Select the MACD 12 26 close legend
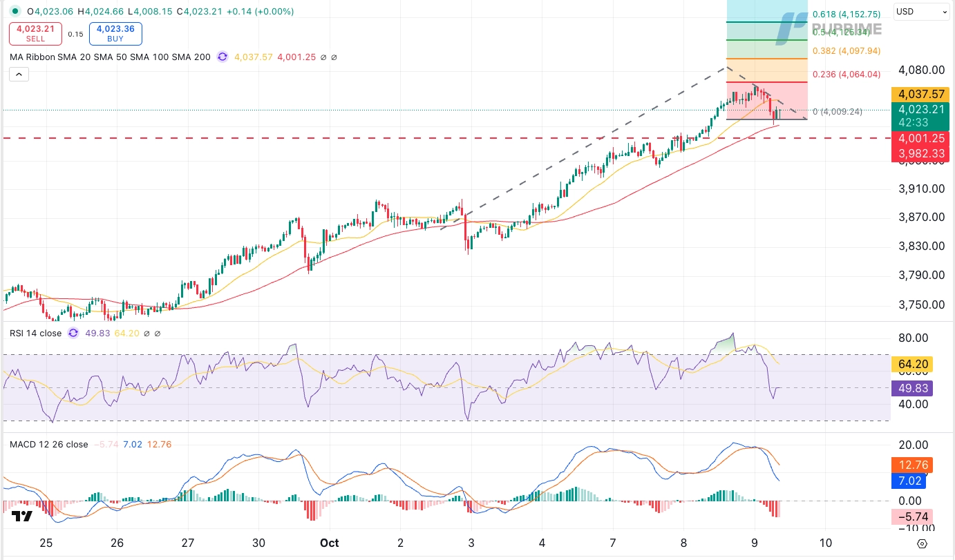This screenshot has width=955, height=560. (48, 445)
